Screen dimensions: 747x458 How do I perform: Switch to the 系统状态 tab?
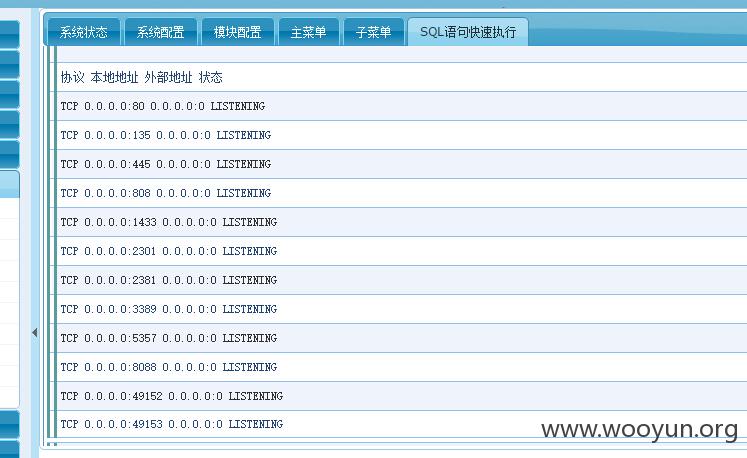tap(84, 32)
